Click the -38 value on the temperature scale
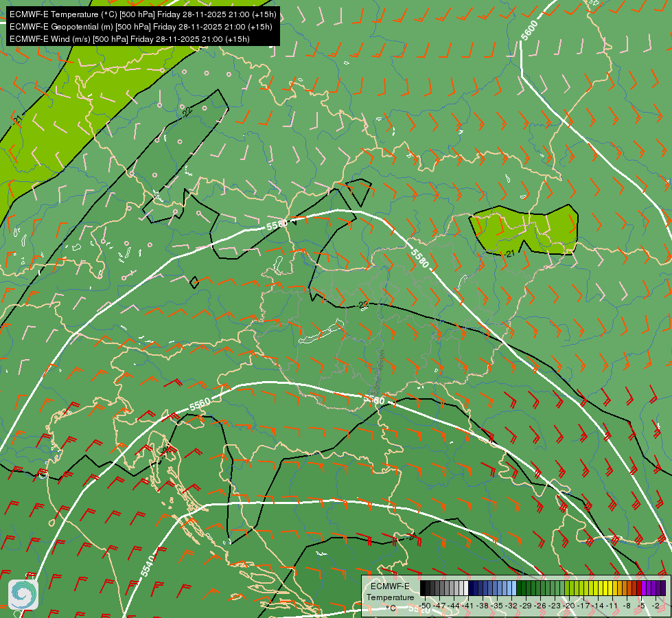 tap(483, 606)
